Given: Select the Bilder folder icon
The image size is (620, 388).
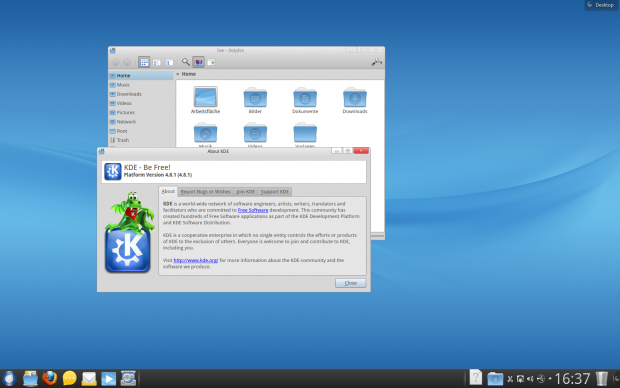Looking at the screenshot, I should (x=255, y=97).
